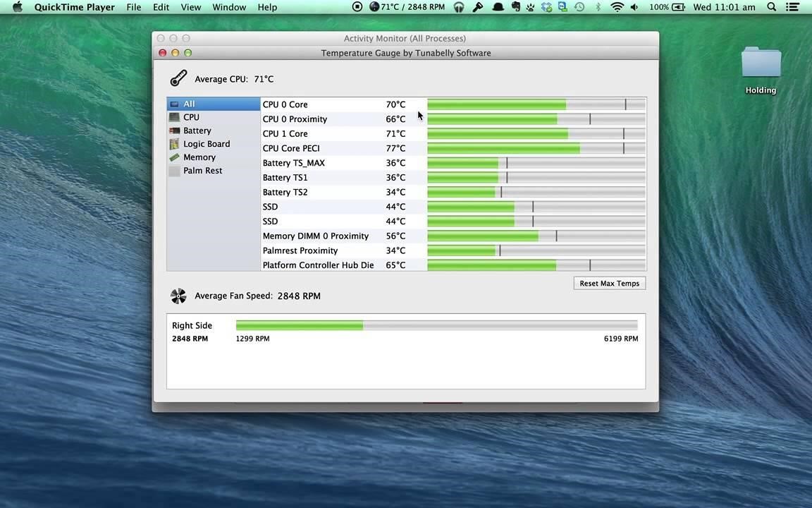
Task: Click the 65°C Platform Controller Hub value
Action: tap(395, 265)
